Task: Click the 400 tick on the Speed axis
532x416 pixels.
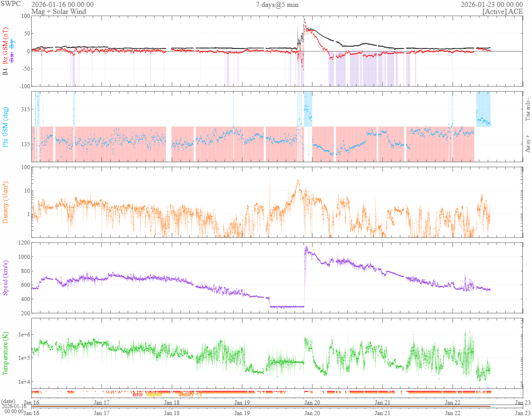Action: (25, 299)
